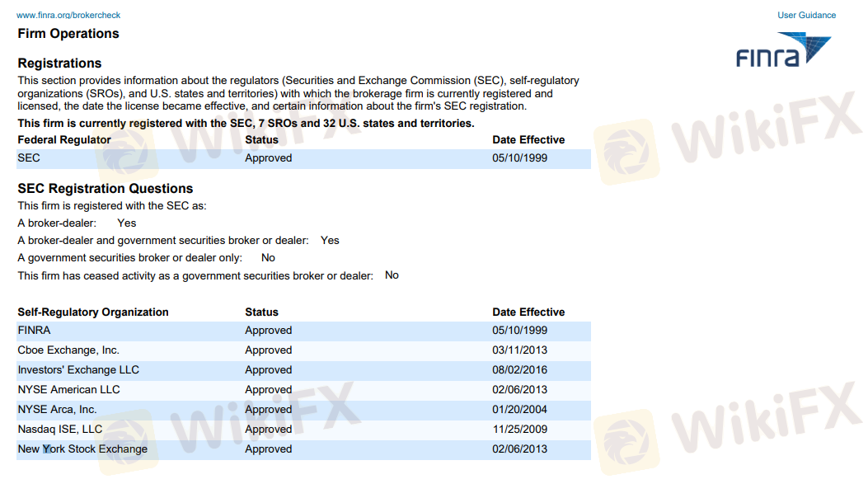868x498 pixels.
Task: Select the Registrations heading
Action: 60,63
